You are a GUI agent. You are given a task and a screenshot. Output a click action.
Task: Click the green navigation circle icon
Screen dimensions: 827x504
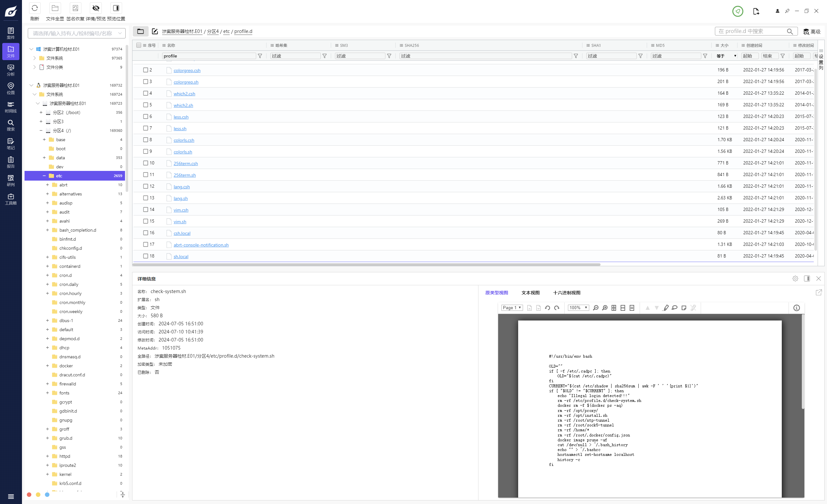738,11
